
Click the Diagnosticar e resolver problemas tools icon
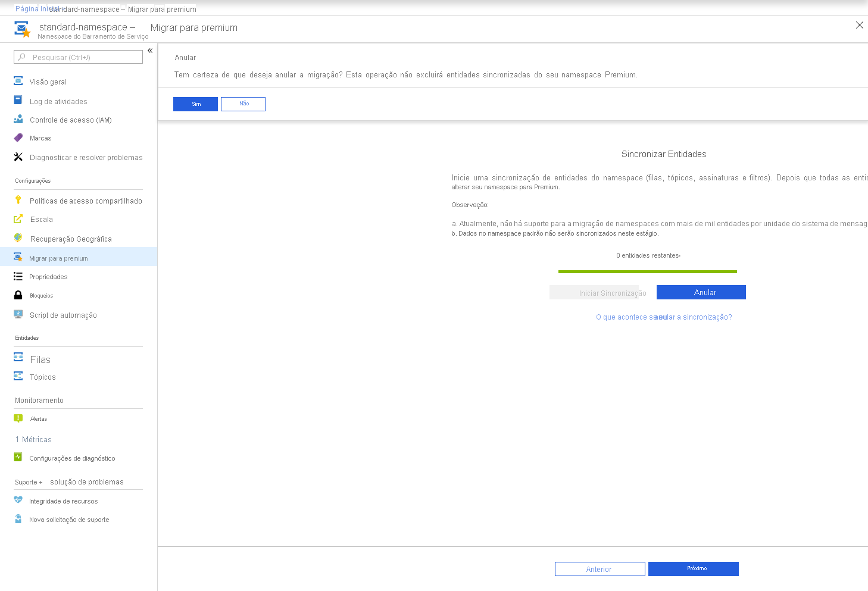[18, 157]
